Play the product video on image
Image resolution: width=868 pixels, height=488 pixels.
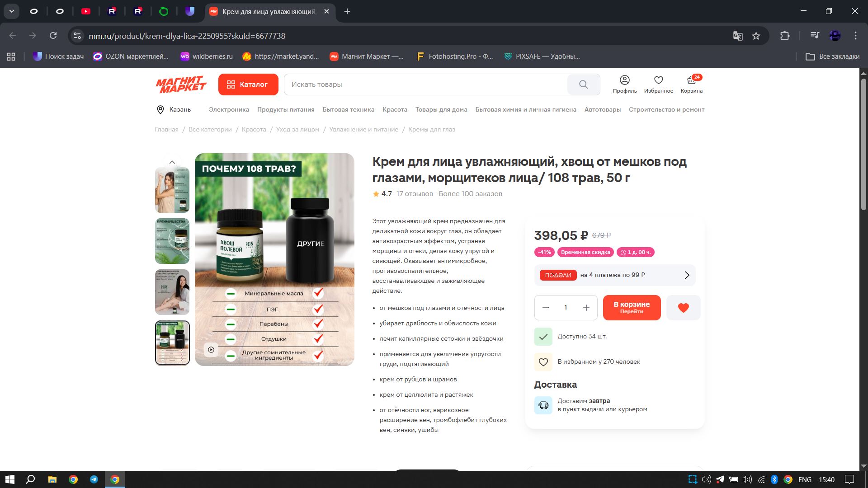[x=211, y=350]
